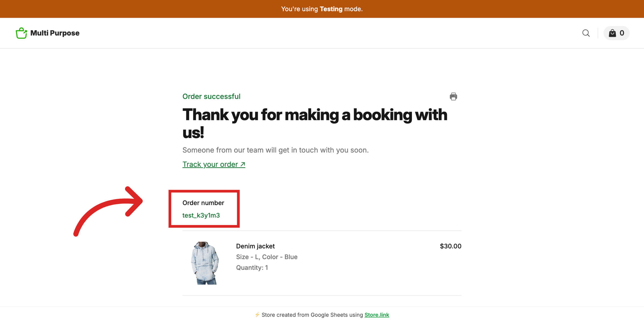Open the Denim jacket product name
This screenshot has width=644, height=323.
click(255, 246)
